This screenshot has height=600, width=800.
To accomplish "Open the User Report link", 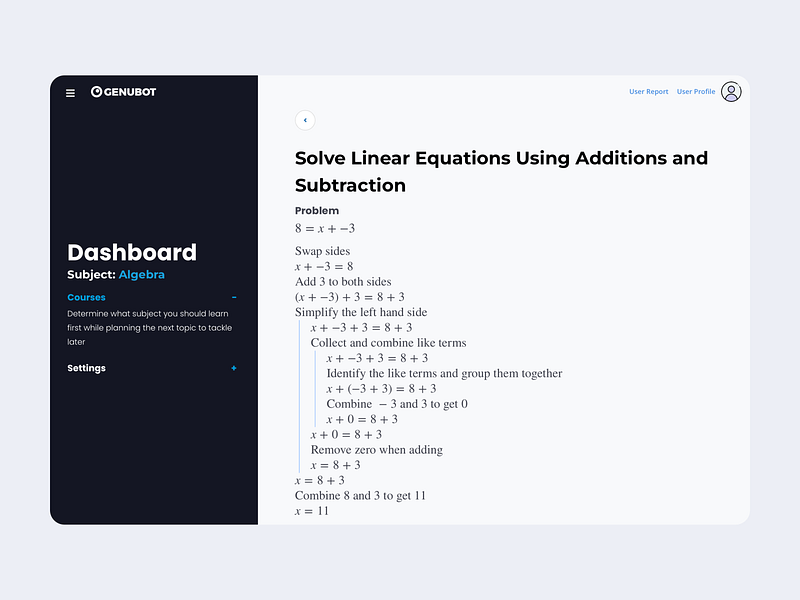I will [x=648, y=92].
